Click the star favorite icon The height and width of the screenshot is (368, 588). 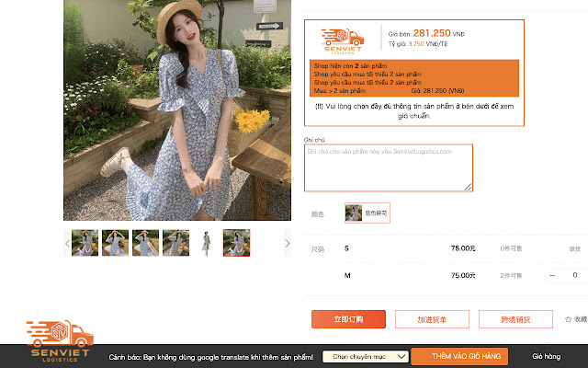[x=568, y=319]
